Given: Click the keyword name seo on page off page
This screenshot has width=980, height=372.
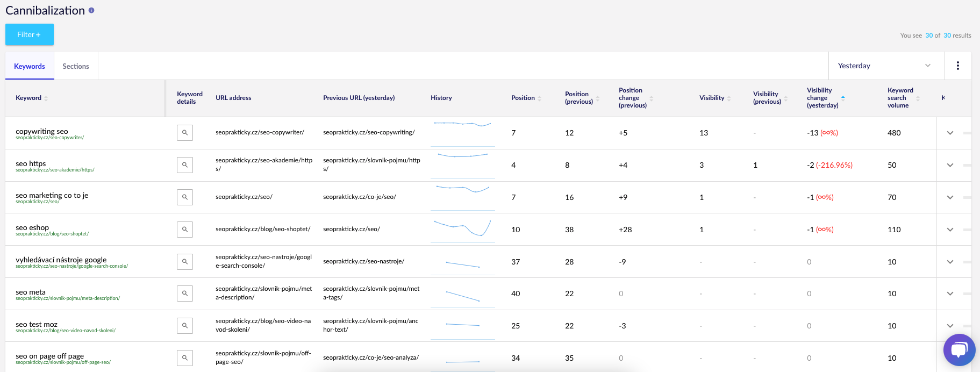Looking at the screenshot, I should (x=50, y=356).
